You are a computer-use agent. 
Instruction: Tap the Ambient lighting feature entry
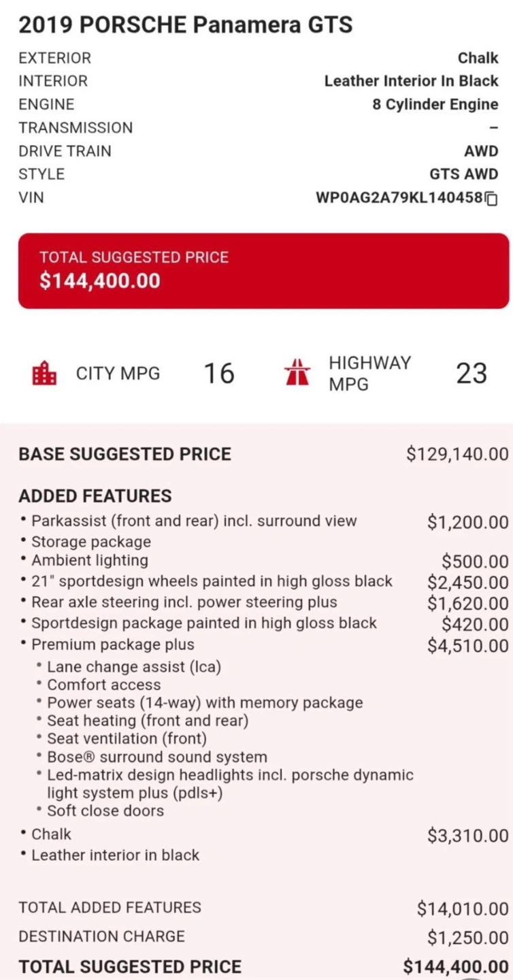coord(90,561)
